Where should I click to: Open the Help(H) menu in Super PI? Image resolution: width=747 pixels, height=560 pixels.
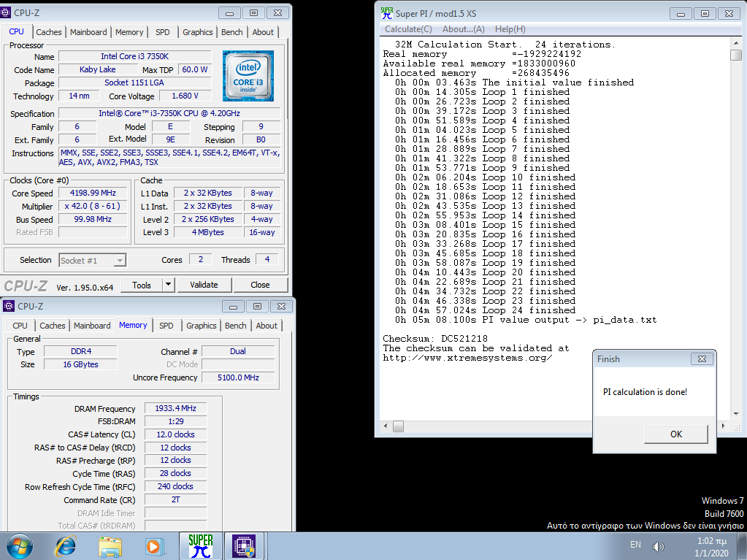pos(510,29)
